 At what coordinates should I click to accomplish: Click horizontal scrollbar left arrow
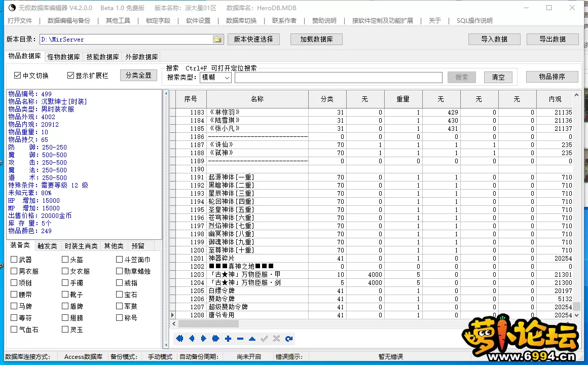[x=174, y=323]
